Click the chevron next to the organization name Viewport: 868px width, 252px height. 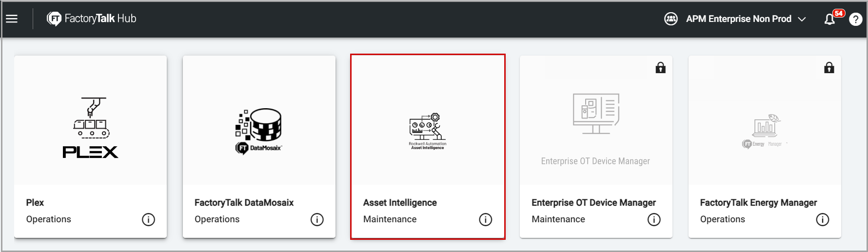802,19
